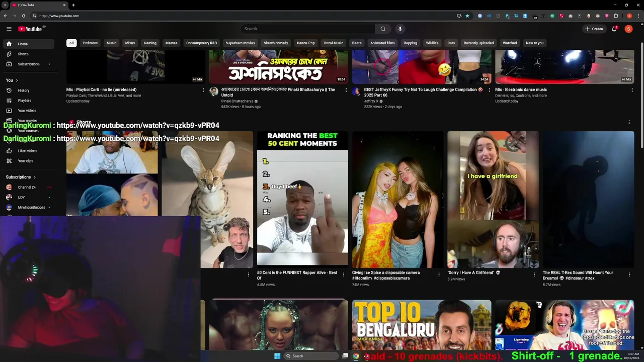This screenshot has width=644, height=362.
Task: Expand the Subscriptions section header
Action: [x=21, y=177]
